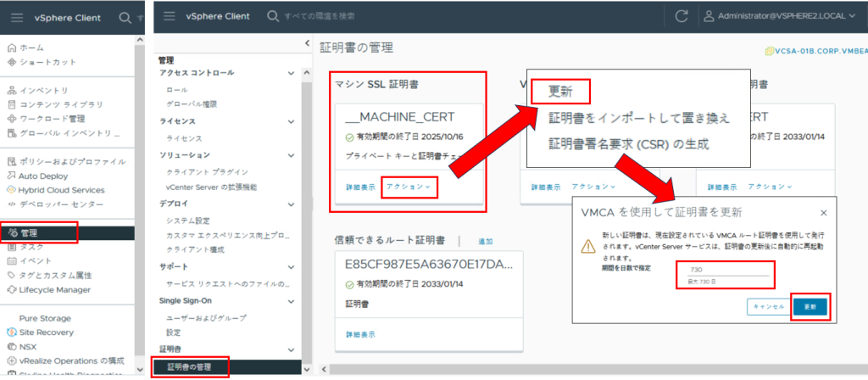Collapse the サポート section
Screen dimensions: 868x380
(292, 267)
